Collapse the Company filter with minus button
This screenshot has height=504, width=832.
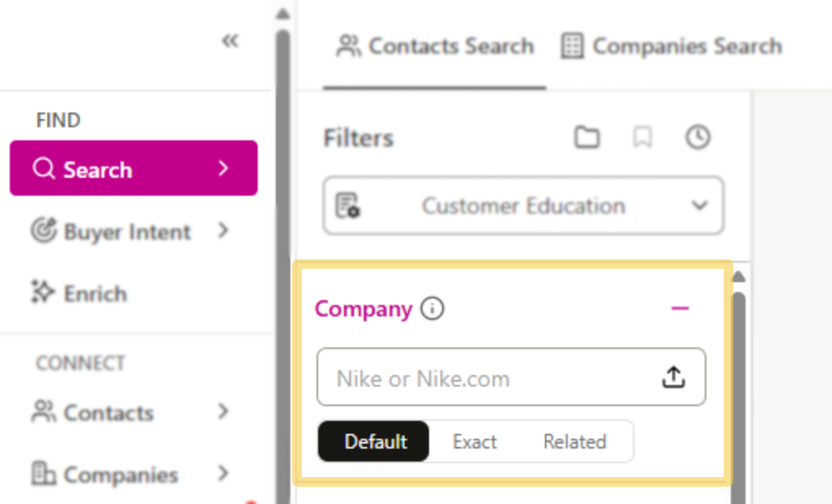point(679,308)
